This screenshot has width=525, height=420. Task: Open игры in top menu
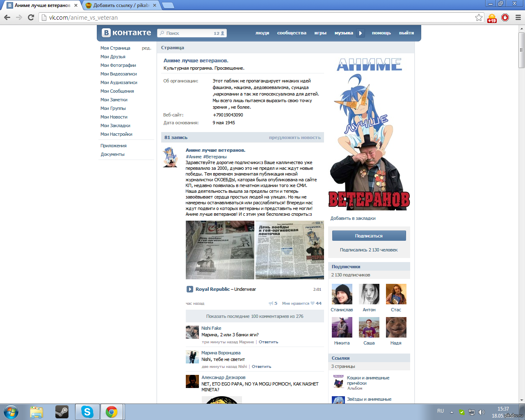[320, 33]
